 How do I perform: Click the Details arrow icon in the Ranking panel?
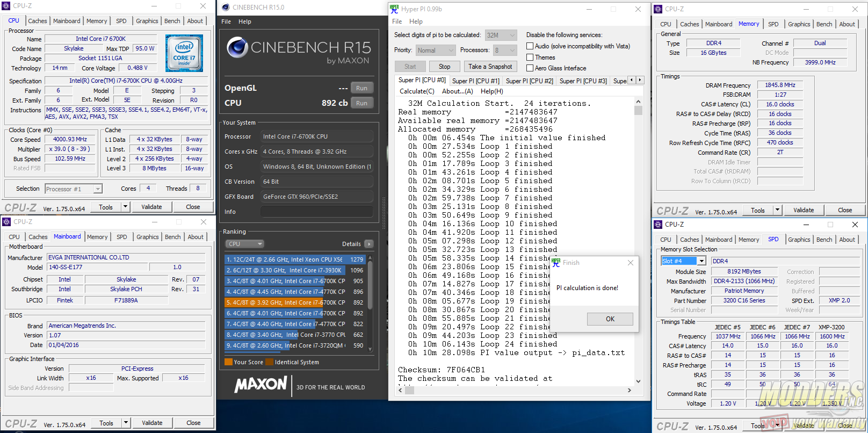tap(368, 244)
